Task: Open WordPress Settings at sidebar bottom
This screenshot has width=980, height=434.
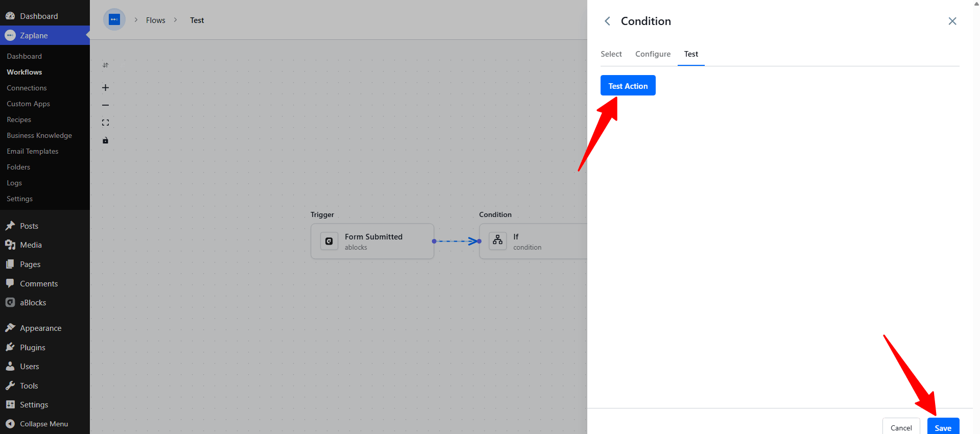Action: click(45, 404)
